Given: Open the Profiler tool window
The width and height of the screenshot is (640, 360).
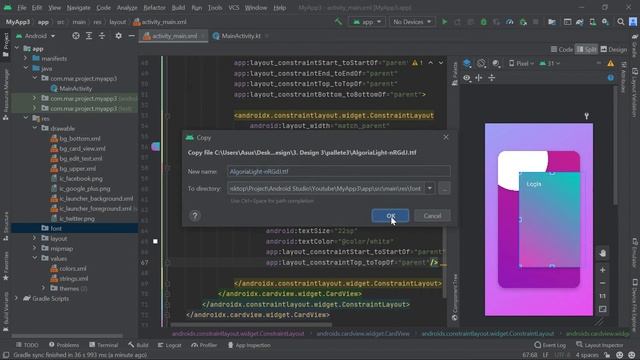Looking at the screenshot, I should tap(204, 345).
